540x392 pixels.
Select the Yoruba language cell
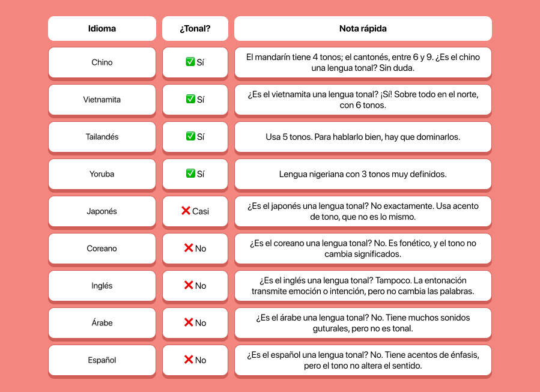tap(102, 174)
